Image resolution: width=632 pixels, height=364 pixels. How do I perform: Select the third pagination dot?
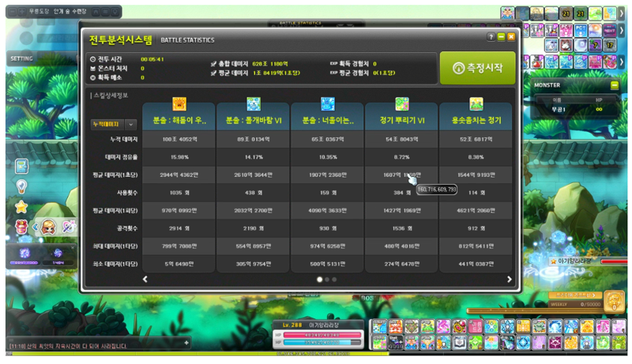point(334,280)
